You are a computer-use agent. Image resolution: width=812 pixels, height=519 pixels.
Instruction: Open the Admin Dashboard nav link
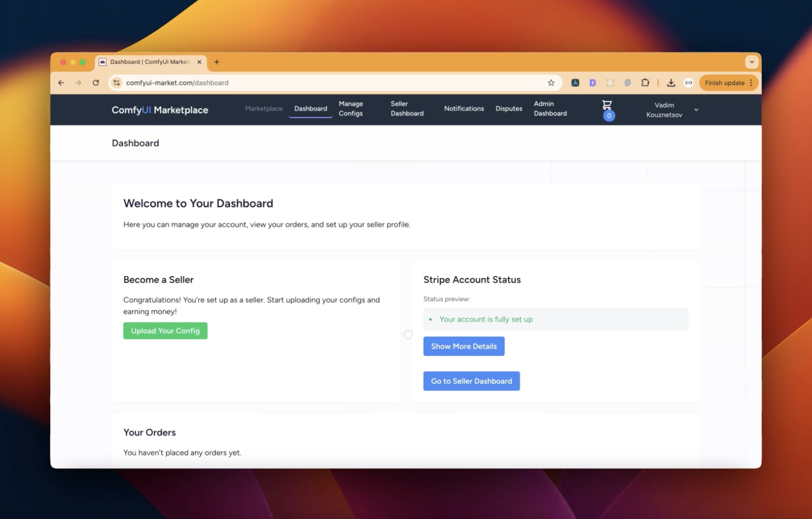coord(550,109)
